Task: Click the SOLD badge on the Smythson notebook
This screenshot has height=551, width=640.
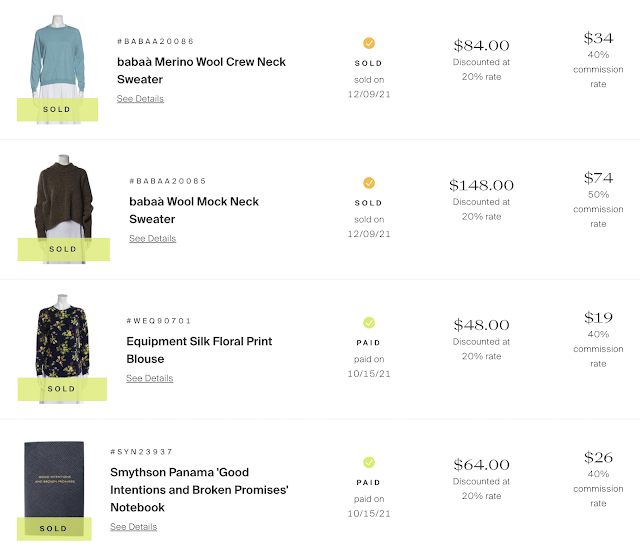Action: (54, 528)
